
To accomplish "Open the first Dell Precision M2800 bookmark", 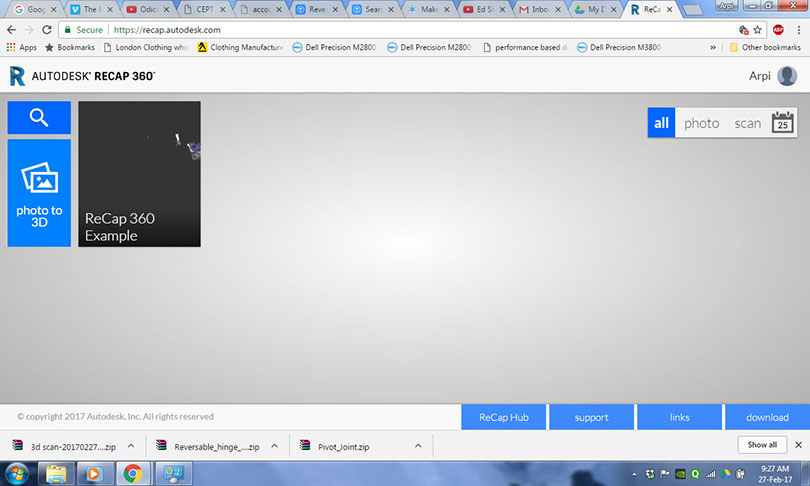I will (334, 48).
